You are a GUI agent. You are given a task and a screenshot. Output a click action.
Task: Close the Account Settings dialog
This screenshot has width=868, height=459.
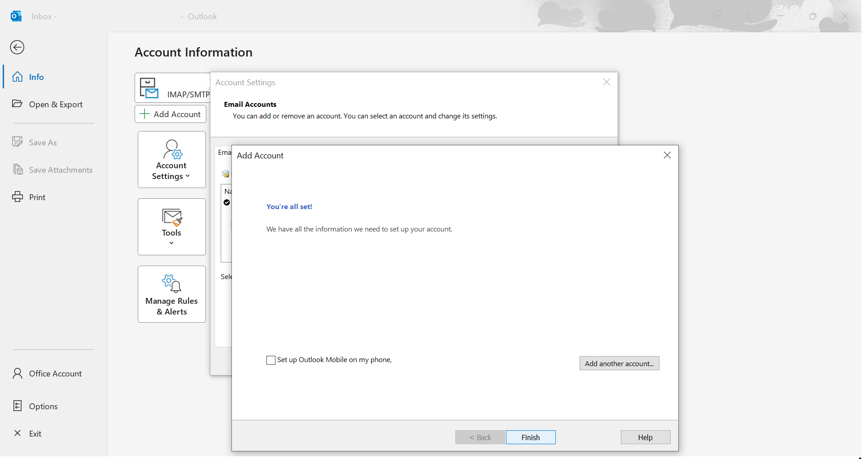[606, 82]
